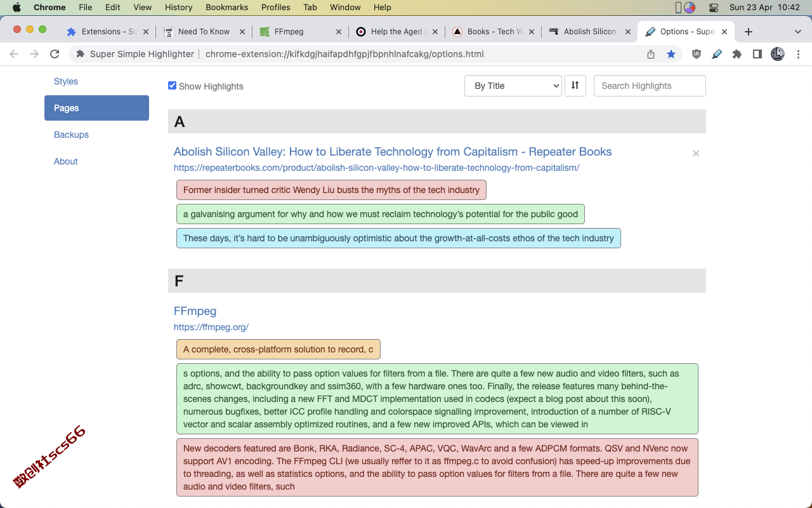Screen dimensions: 812x508
Task: Toggle Chrome side panel icon
Action: click(x=757, y=54)
